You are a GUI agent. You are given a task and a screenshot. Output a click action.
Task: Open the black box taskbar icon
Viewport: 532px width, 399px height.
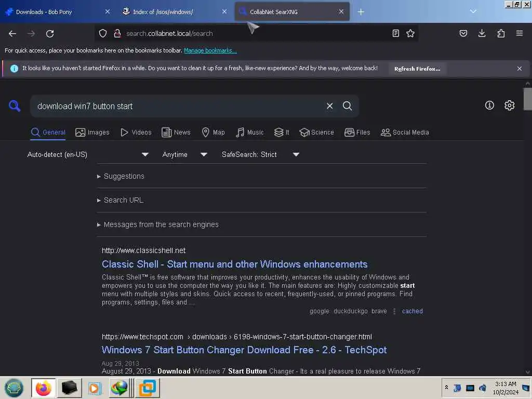coord(70,388)
